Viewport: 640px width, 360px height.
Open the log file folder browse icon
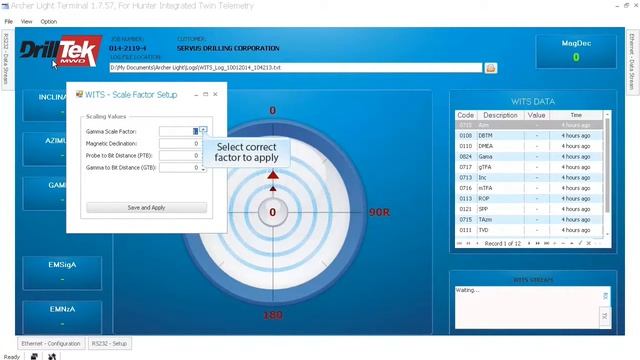pyautogui.click(x=491, y=68)
